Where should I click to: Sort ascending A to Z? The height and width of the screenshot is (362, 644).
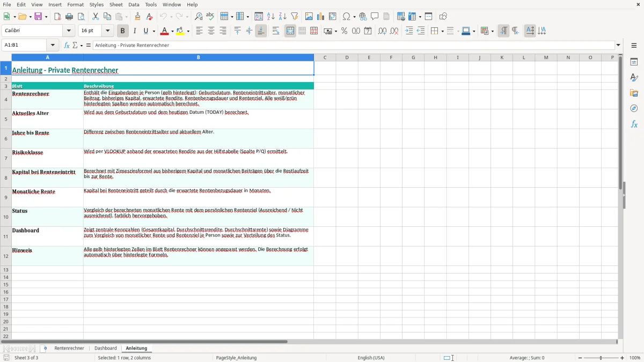pos(271,17)
